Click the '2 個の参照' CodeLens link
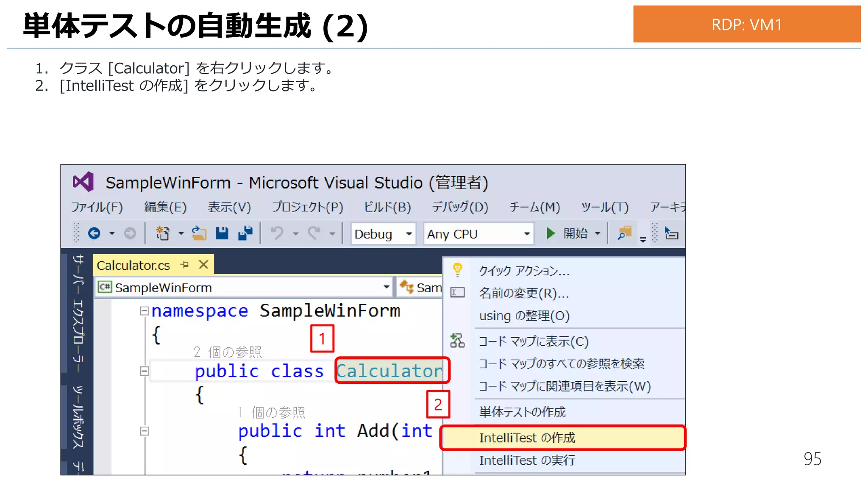This screenshot has height=488, width=868. pyautogui.click(x=228, y=352)
